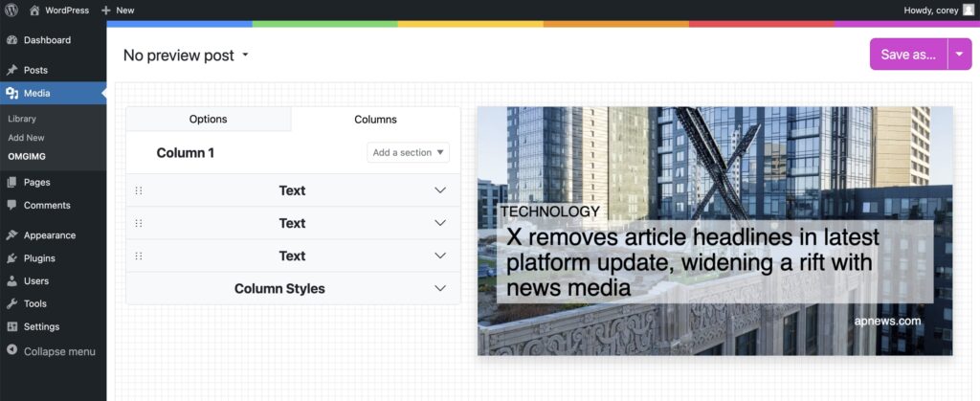Screen dimensions: 980x401
Task: Click the Plugins plug icon
Action: (x=11, y=258)
